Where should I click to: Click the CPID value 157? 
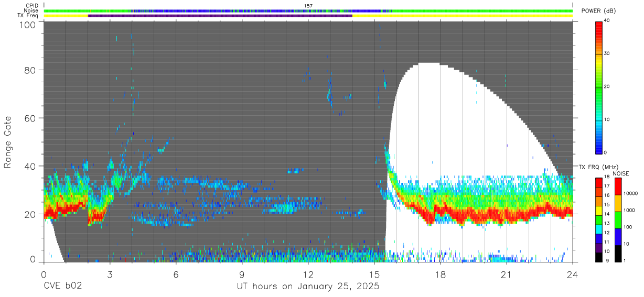click(x=308, y=6)
